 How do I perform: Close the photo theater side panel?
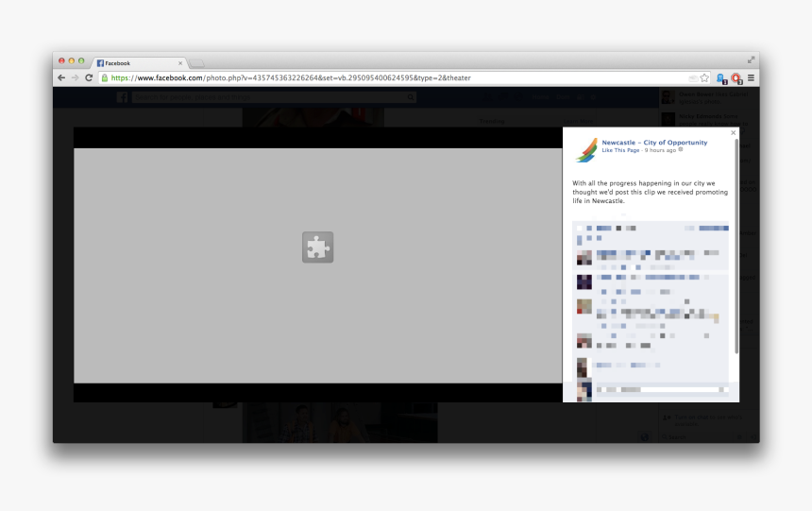point(733,133)
